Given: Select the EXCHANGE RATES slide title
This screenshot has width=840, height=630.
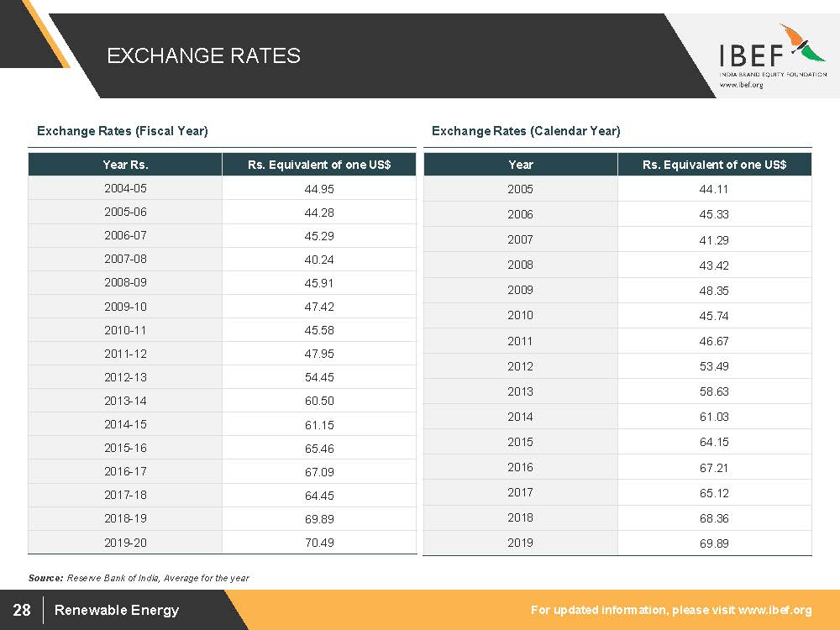Looking at the screenshot, I should [x=203, y=56].
